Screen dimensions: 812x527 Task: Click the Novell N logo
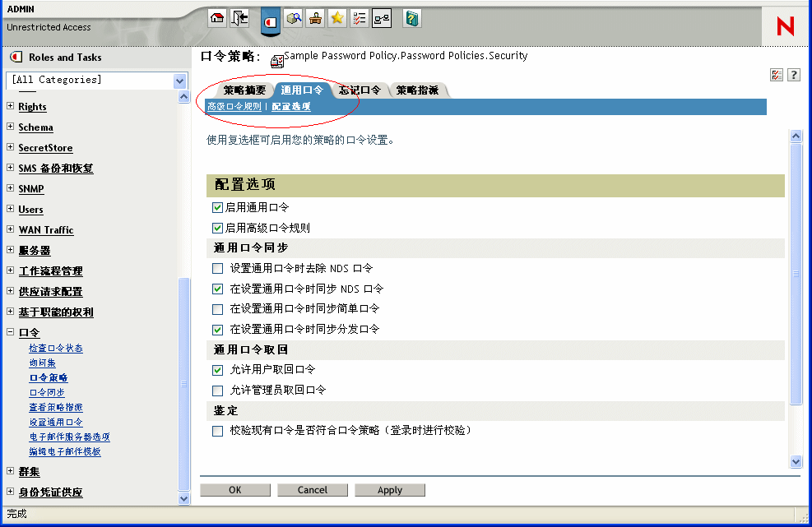pos(785,25)
